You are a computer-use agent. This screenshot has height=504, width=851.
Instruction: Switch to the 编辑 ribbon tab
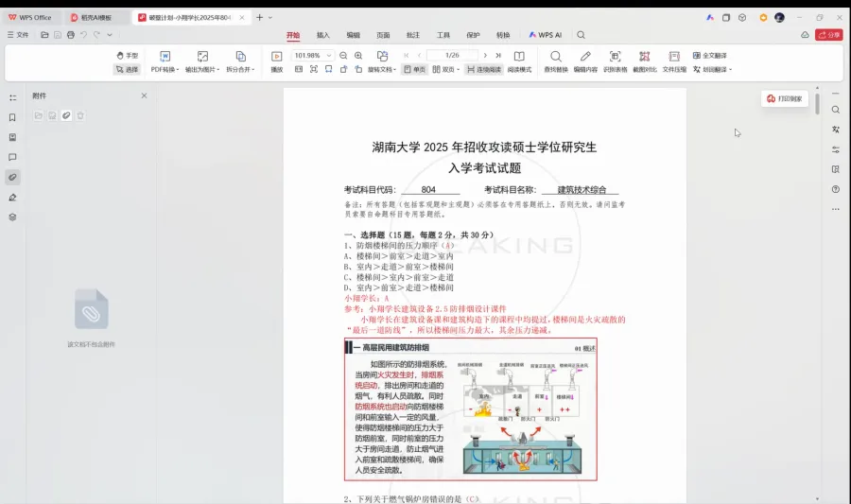[x=354, y=35]
